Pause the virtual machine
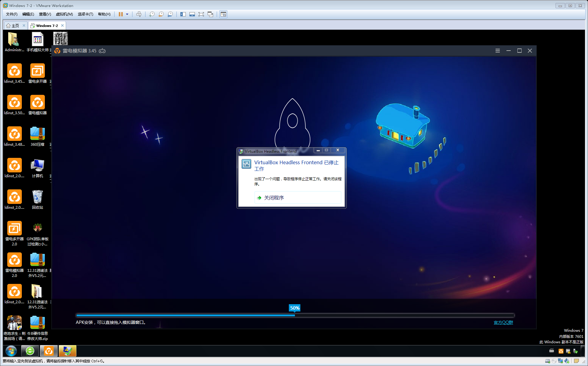588x366 pixels. pyautogui.click(x=121, y=14)
